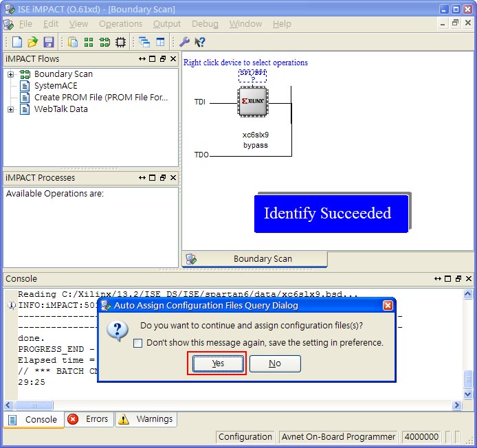Select the Xilinx xc6slx9 chip device
477x448 pixels.
coord(253,101)
